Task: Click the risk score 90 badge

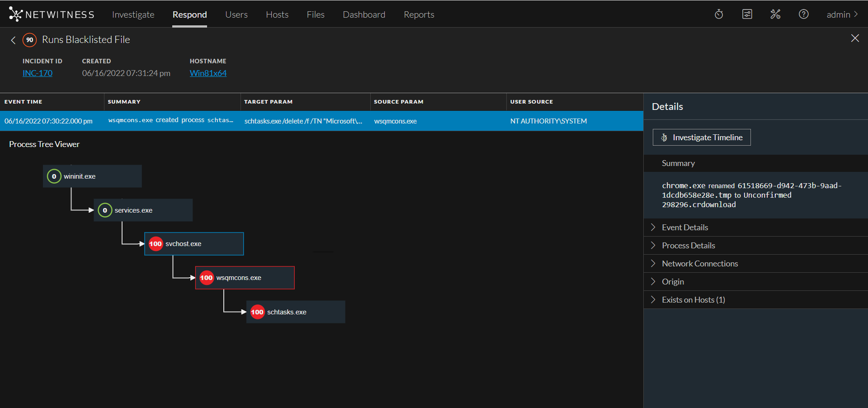Action: pos(30,40)
